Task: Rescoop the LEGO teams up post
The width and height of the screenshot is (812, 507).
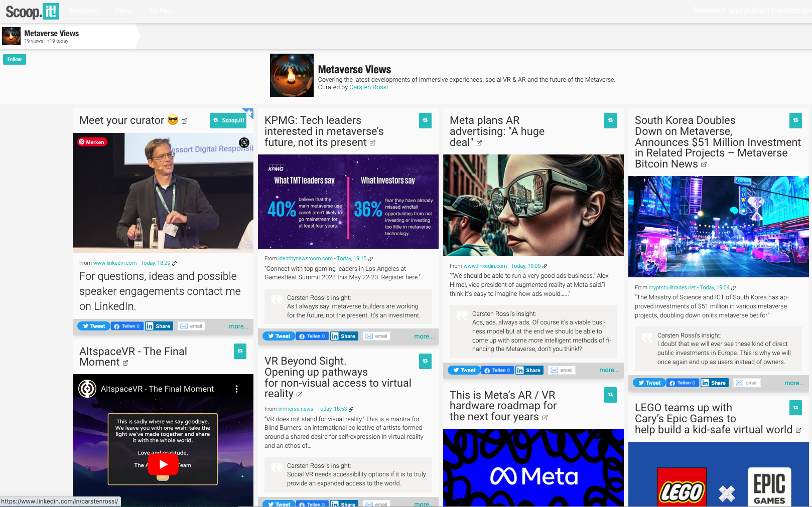Action: tap(795, 407)
